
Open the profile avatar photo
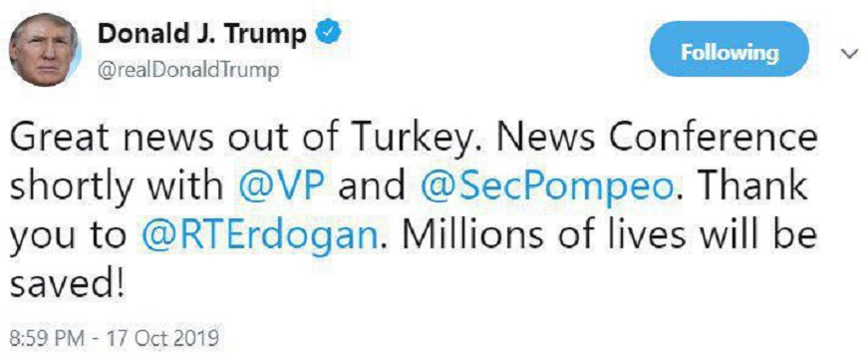45,50
